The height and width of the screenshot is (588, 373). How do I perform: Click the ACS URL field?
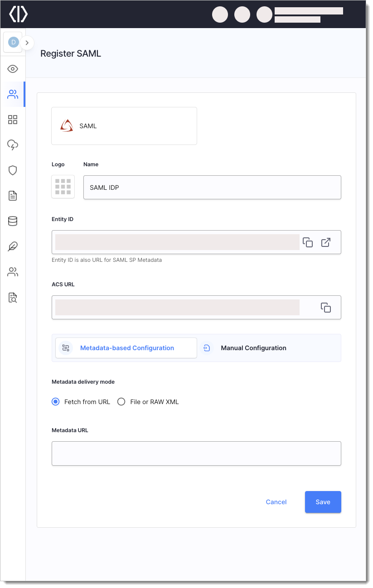pyautogui.click(x=196, y=307)
